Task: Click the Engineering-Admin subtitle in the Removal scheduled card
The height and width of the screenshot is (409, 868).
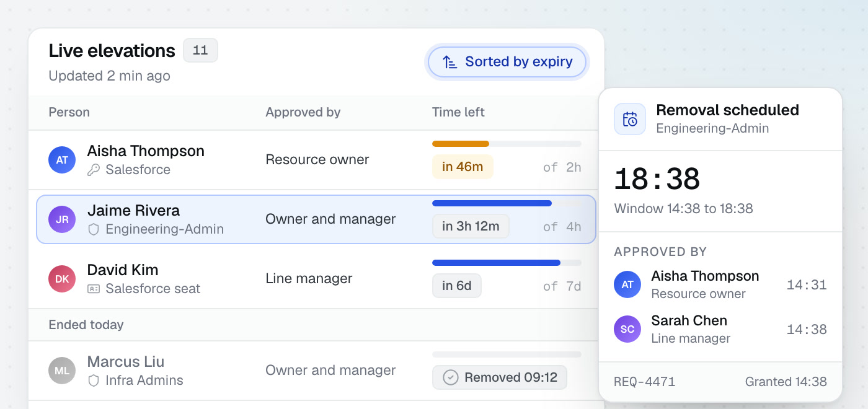Action: (712, 128)
